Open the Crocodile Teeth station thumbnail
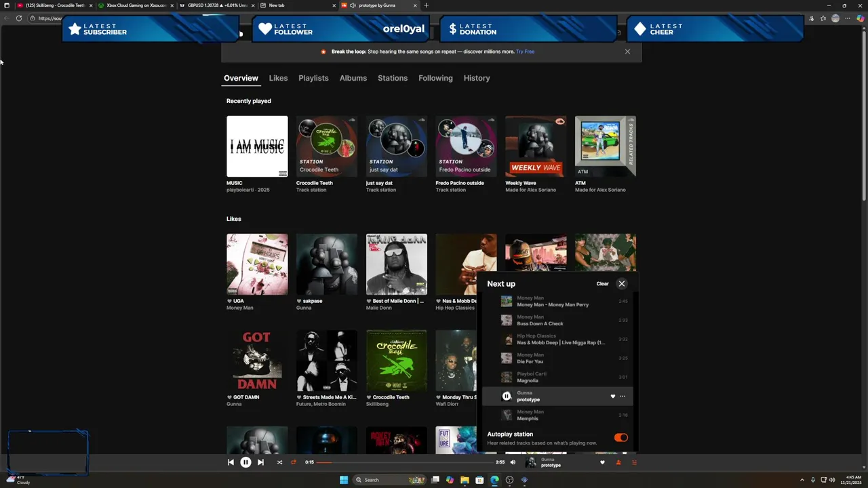 tap(327, 146)
